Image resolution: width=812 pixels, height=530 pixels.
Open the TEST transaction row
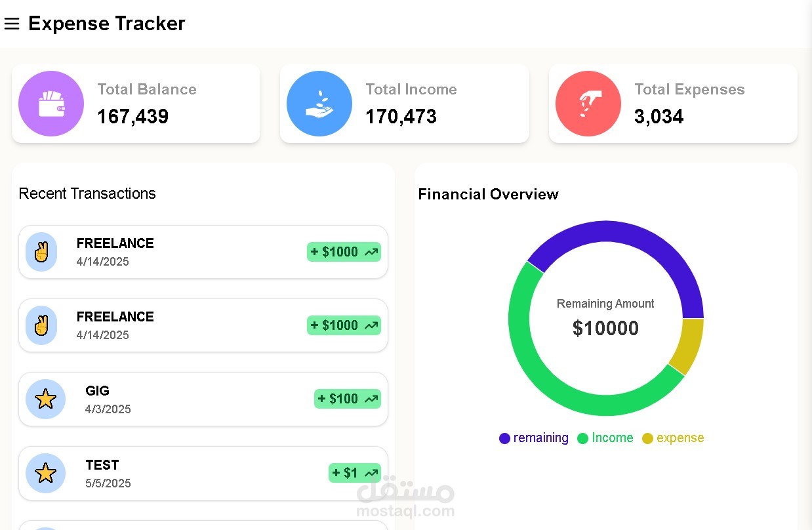click(x=203, y=473)
